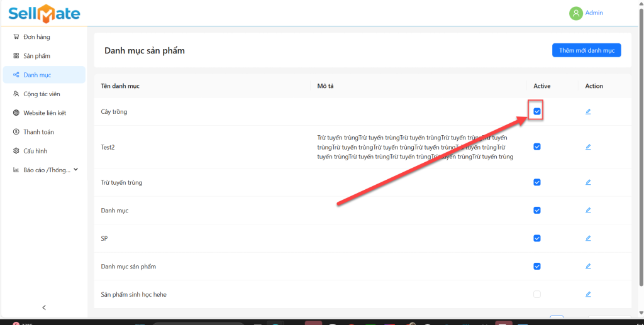Click the Admin avatar icon
The width and height of the screenshot is (644, 325).
tap(575, 13)
